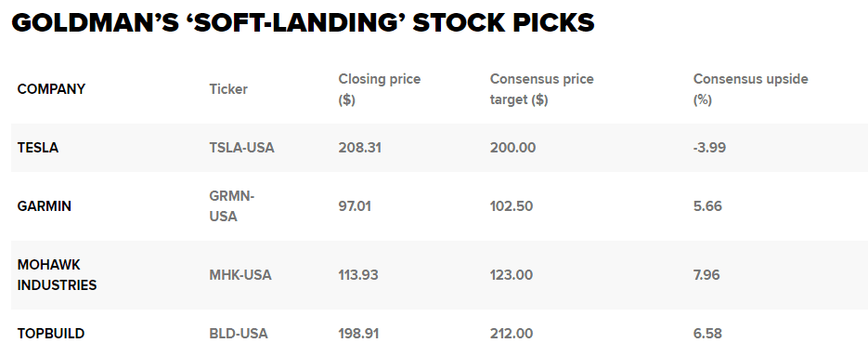Click the Goldman's Soft-Landing Stock Picks title
868x356 pixels.
pyautogui.click(x=303, y=22)
